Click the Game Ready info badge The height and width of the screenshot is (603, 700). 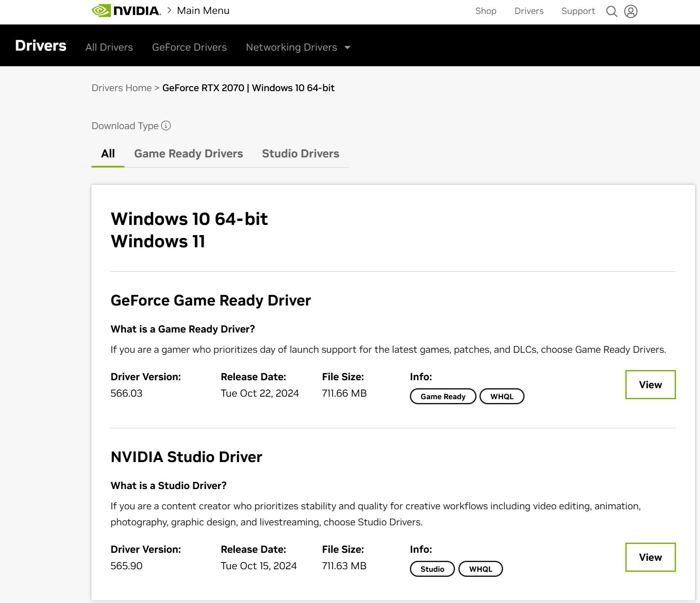443,396
